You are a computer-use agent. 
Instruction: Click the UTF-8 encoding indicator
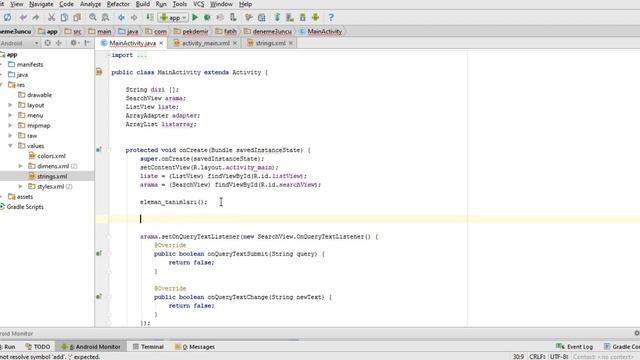(559, 357)
